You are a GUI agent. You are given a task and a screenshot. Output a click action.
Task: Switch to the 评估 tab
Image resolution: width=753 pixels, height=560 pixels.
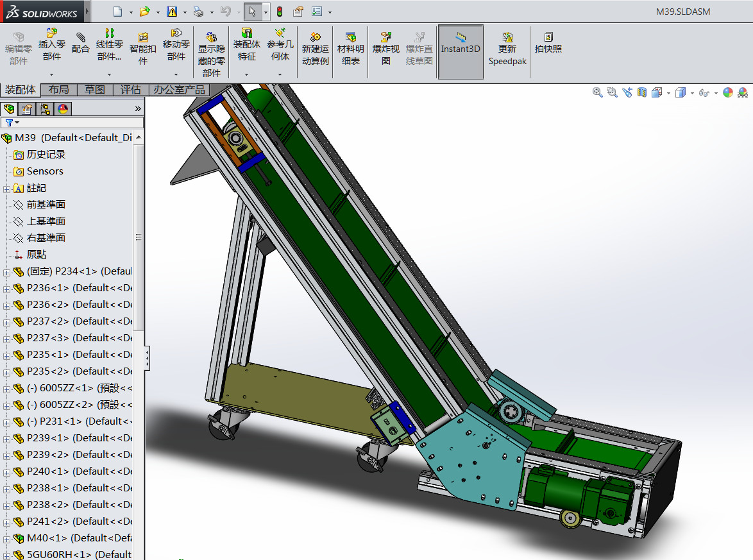click(131, 90)
